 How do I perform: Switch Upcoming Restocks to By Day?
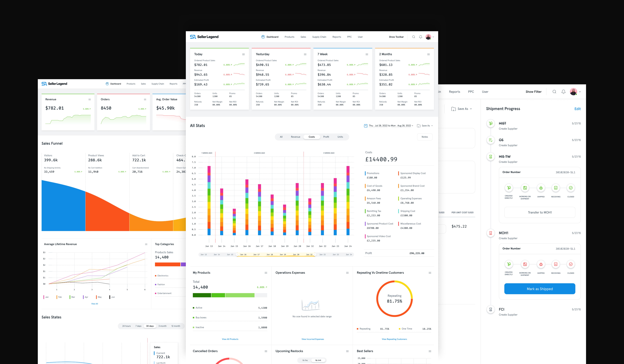click(305, 360)
